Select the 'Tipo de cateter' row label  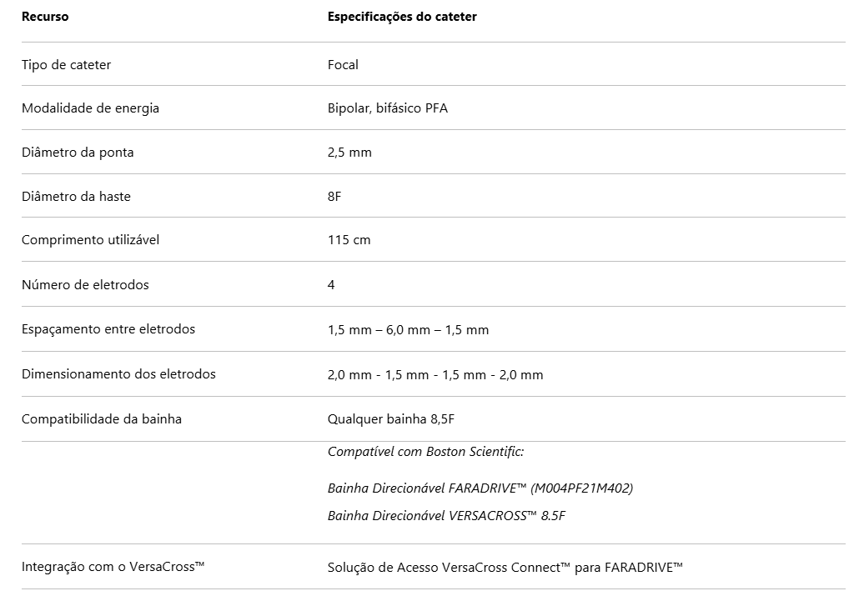[66, 64]
